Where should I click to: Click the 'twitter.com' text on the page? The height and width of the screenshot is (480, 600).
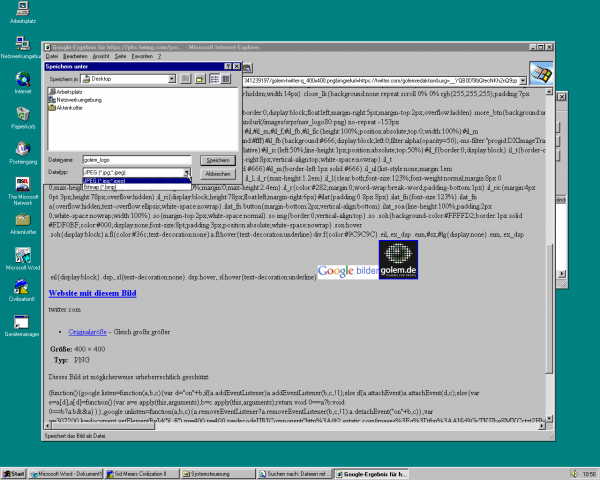tap(65, 309)
